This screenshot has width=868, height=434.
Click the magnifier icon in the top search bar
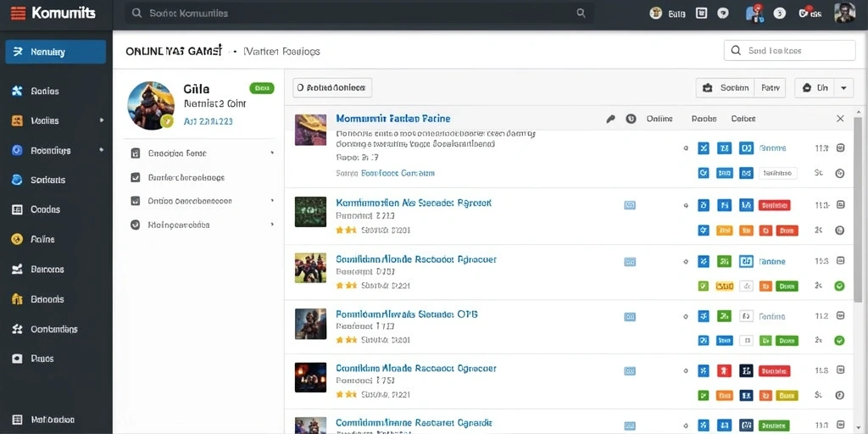tap(581, 14)
